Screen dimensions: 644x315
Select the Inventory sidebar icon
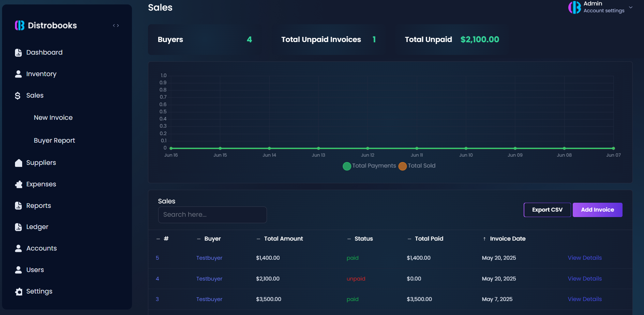tap(18, 74)
